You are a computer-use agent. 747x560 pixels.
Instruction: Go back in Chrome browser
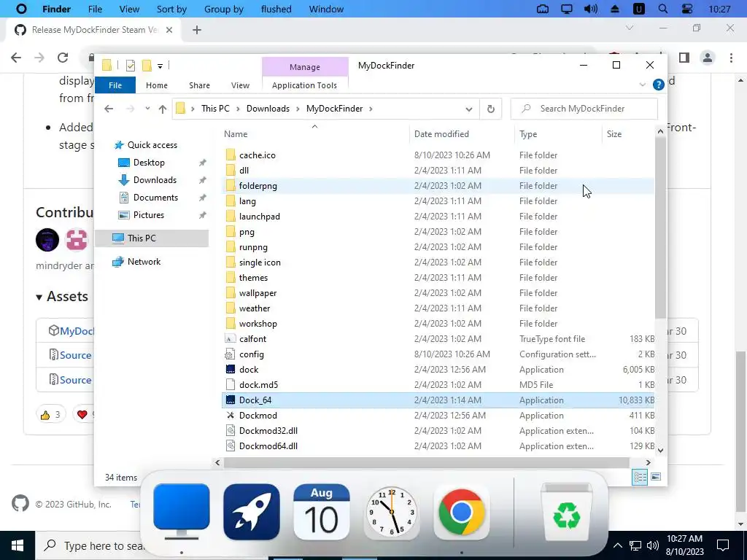coord(16,58)
